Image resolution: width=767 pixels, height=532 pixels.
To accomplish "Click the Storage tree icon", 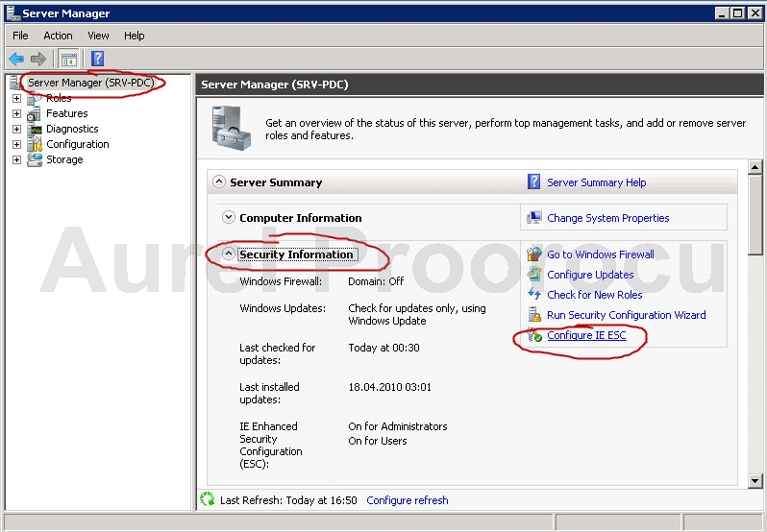I will pos(35,159).
